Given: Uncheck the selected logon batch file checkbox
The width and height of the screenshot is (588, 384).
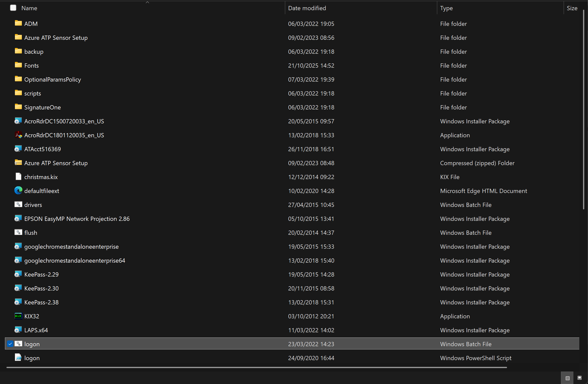Looking at the screenshot, I should click(x=10, y=344).
